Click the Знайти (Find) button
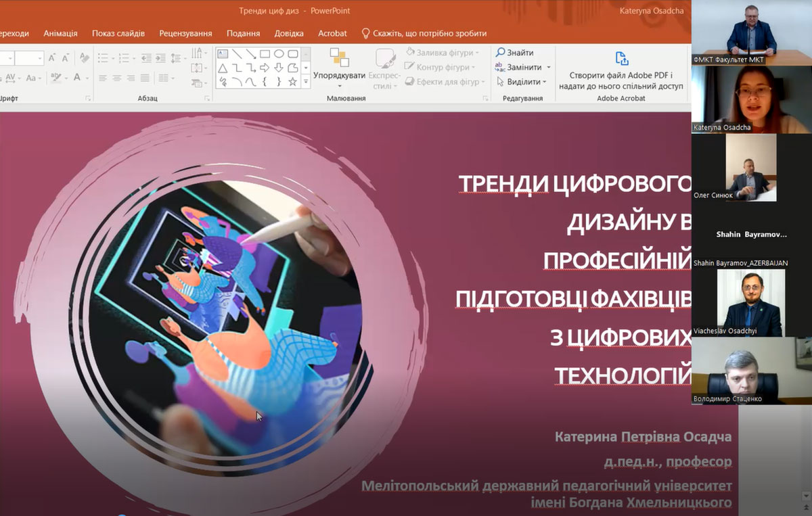 514,53
